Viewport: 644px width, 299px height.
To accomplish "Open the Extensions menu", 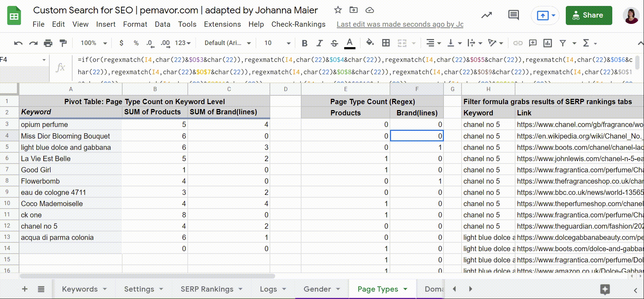I will 222,24.
